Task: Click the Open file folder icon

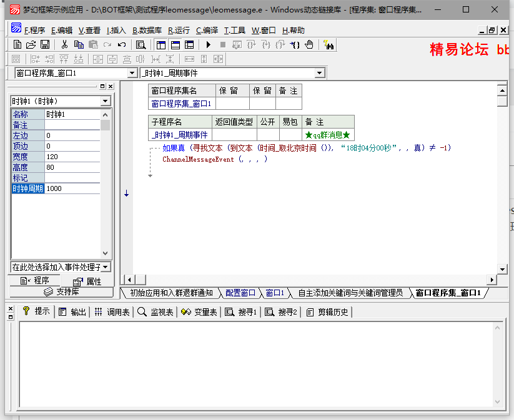Action: (x=31, y=44)
